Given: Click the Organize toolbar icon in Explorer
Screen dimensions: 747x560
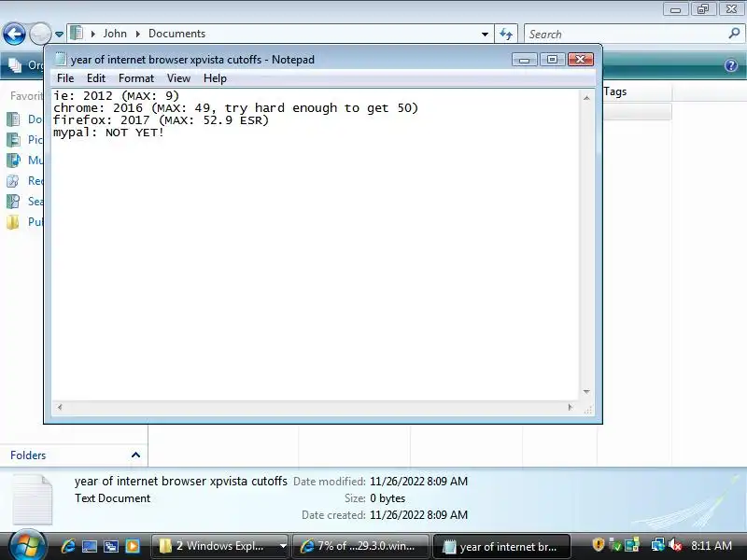Looking at the screenshot, I should 15,65.
